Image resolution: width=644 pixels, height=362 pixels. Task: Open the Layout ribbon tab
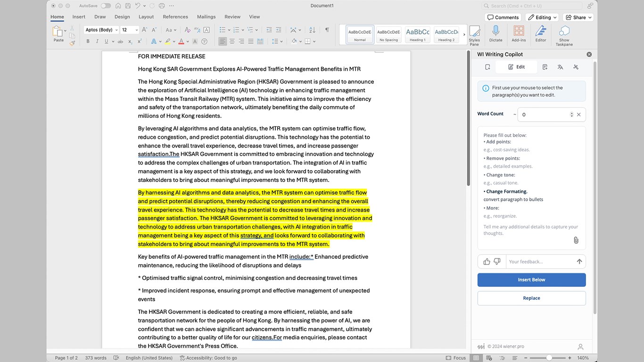146,16
